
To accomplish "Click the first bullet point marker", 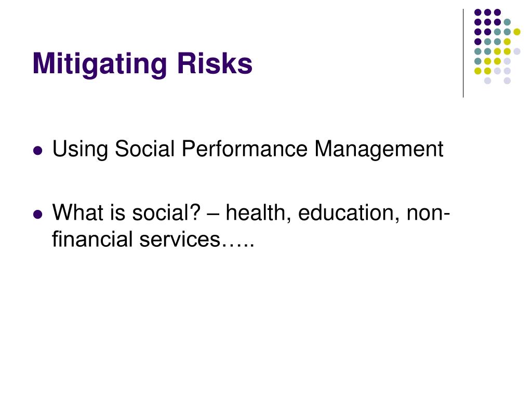I will click(38, 150).
